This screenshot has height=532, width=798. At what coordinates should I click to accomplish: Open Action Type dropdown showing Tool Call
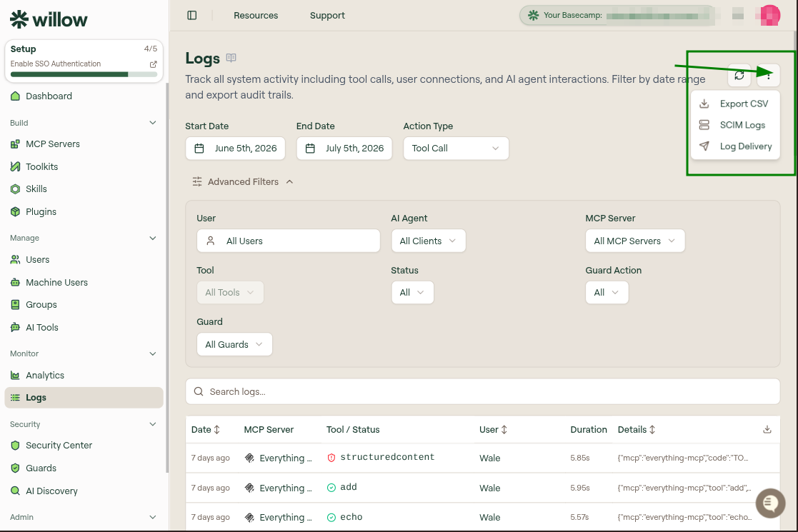click(456, 149)
